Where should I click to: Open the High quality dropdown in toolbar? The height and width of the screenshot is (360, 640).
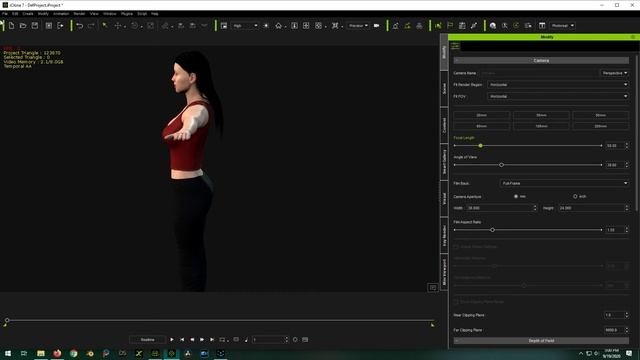coord(245,26)
